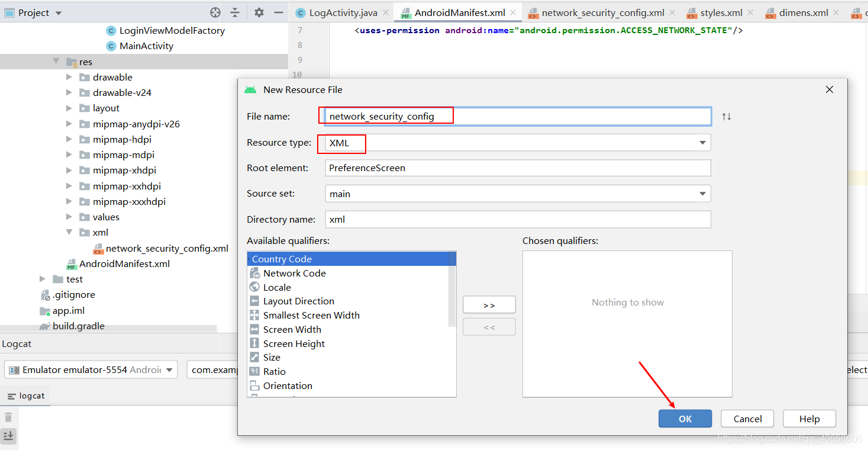Collapse the res folder

tap(56, 62)
